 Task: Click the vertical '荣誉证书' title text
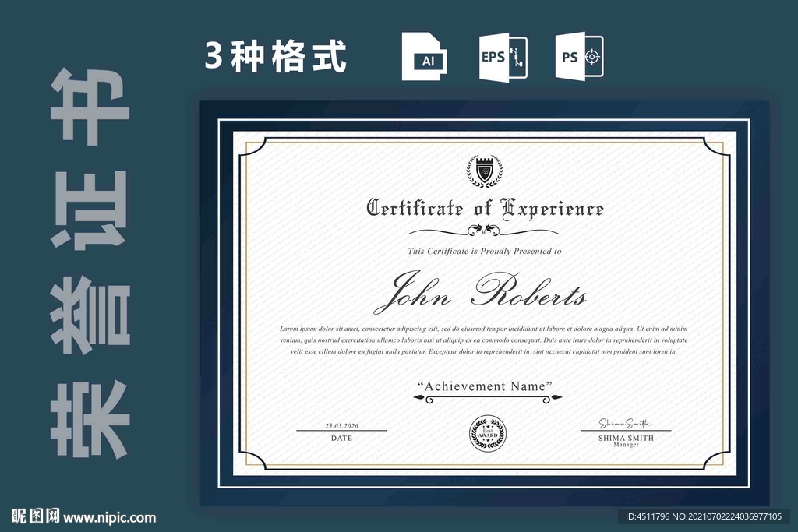click(x=90, y=263)
